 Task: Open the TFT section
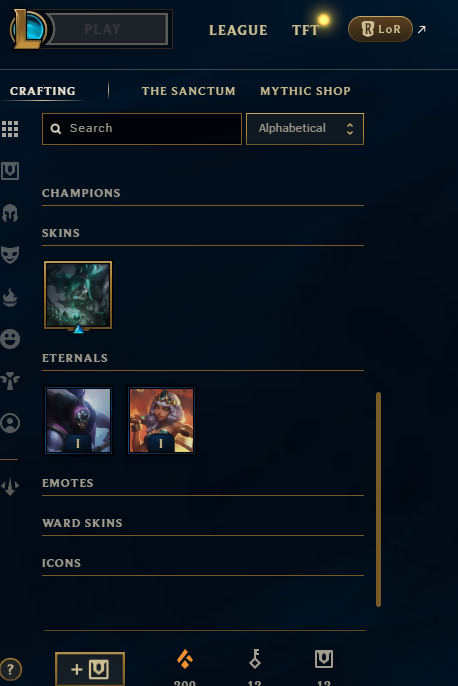pos(305,30)
